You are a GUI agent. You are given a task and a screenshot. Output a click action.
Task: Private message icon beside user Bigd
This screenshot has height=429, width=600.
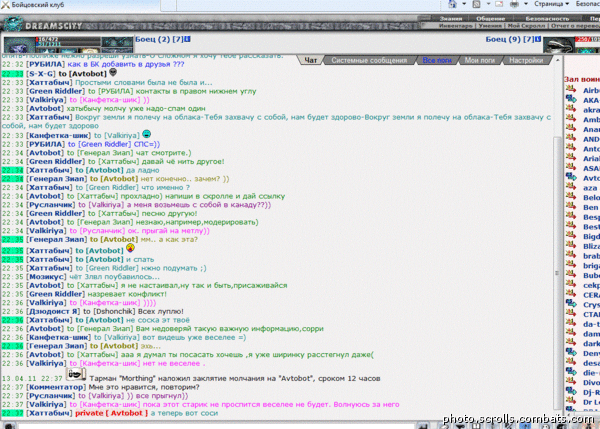pos(571,235)
